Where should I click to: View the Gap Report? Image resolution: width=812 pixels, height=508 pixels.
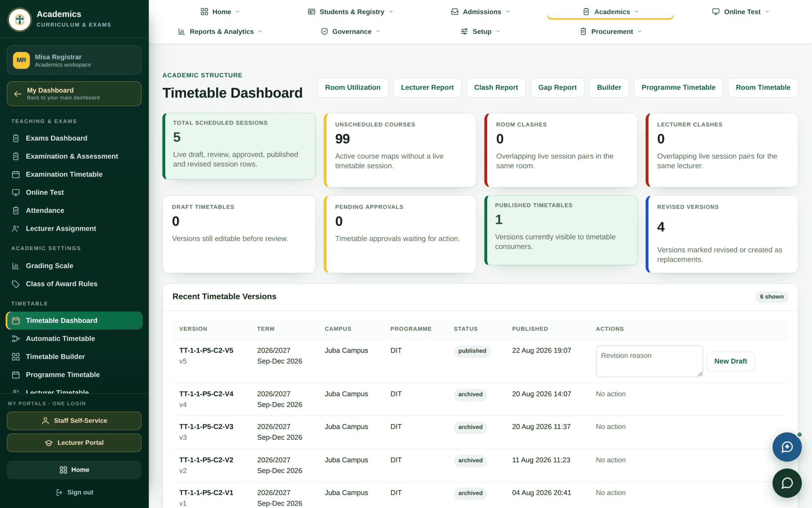557,88
